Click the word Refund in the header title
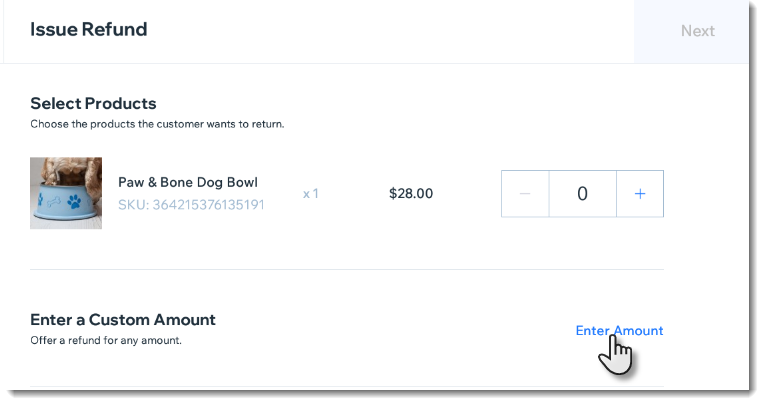The image size is (764, 405). point(115,29)
